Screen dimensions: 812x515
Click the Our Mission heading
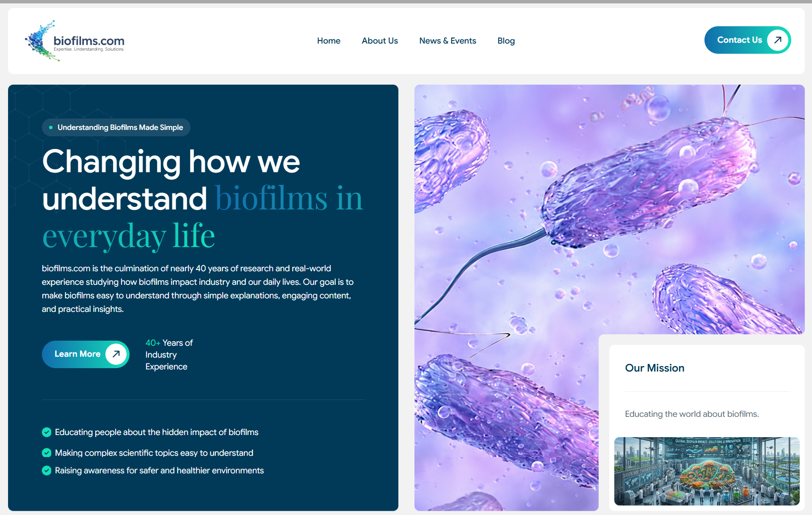click(x=655, y=368)
